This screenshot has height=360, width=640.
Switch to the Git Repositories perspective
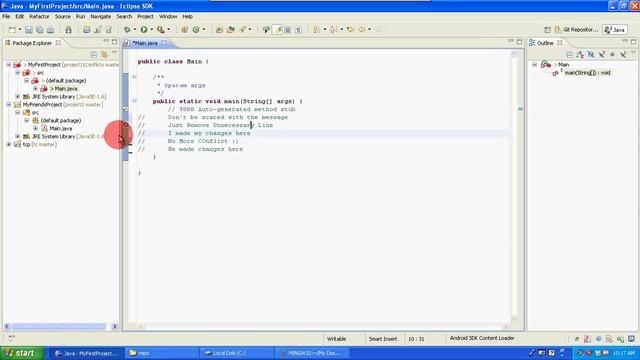(x=576, y=30)
